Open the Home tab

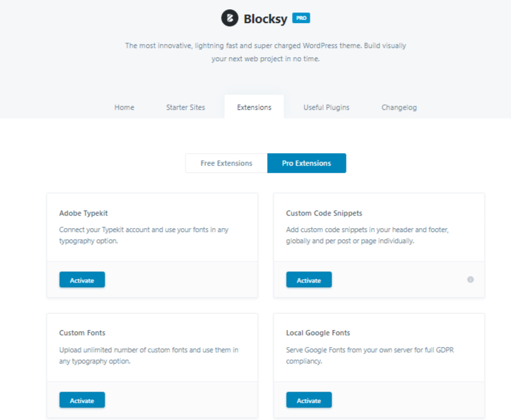tap(124, 107)
